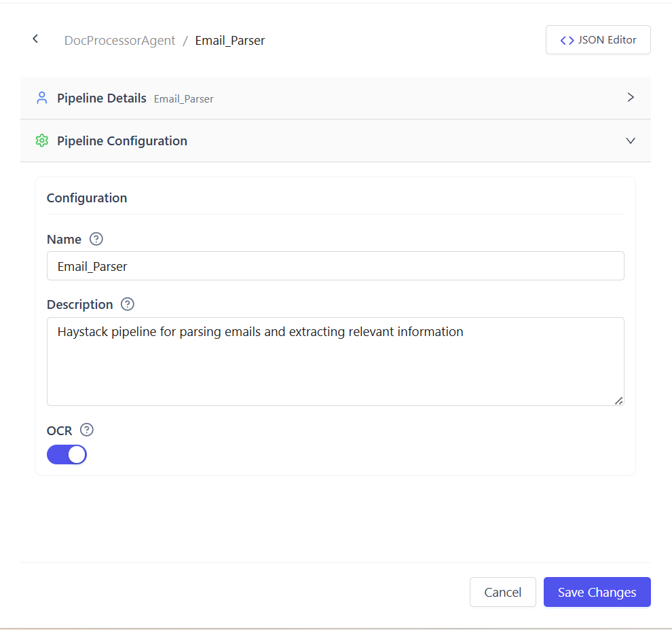The width and height of the screenshot is (672, 630).
Task: Expand Pipeline Details with right chevron
Action: tap(631, 97)
